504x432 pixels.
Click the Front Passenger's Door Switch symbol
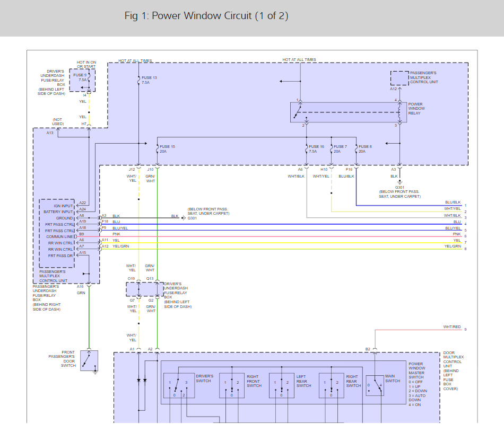pyautogui.click(x=89, y=360)
